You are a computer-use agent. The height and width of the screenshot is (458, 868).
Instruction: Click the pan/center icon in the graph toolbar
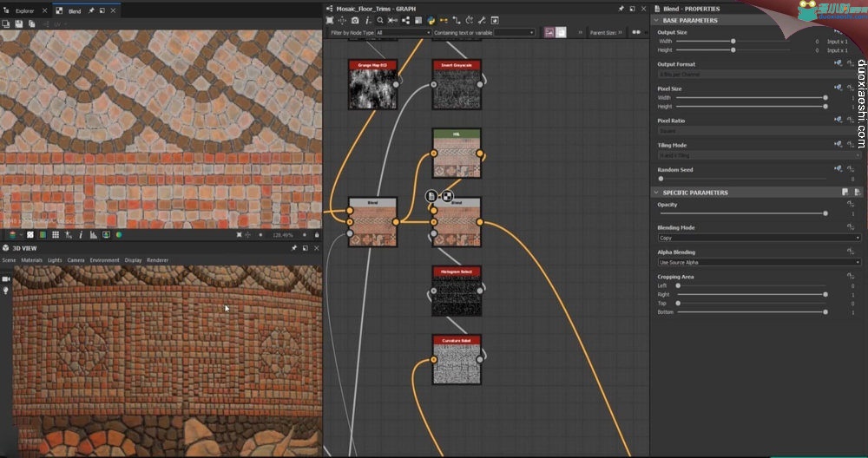point(342,21)
